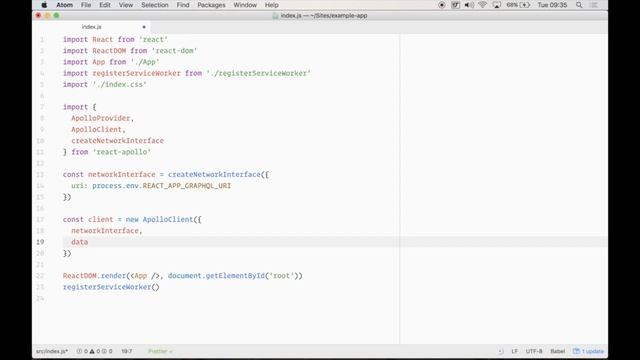This screenshot has height=360, width=640.
Task: Click the screen recording indicator icon
Action: tap(442, 5)
